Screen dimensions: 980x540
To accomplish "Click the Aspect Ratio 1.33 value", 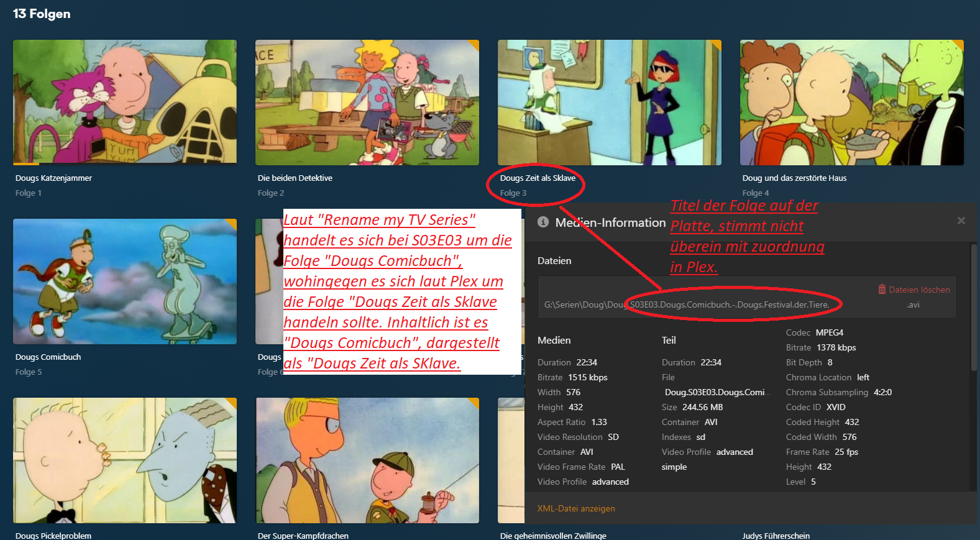I will tap(599, 422).
